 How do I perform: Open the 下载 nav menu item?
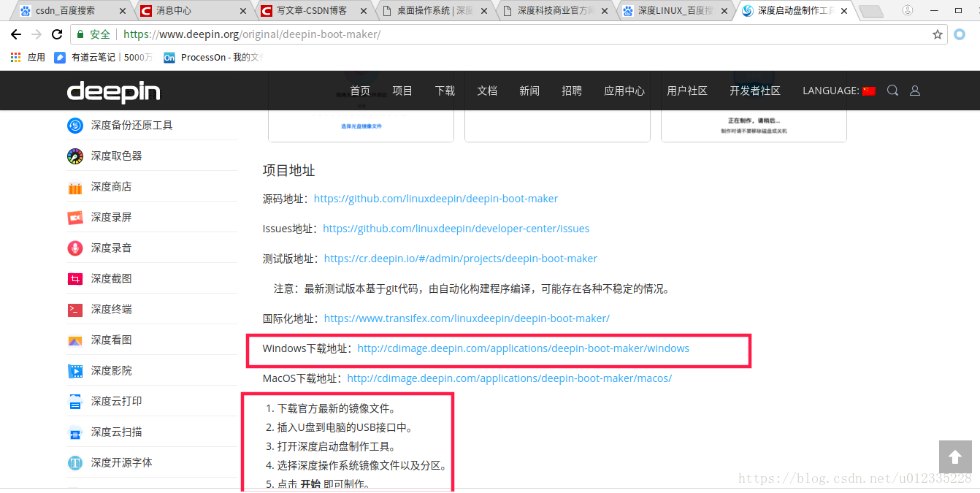(445, 91)
